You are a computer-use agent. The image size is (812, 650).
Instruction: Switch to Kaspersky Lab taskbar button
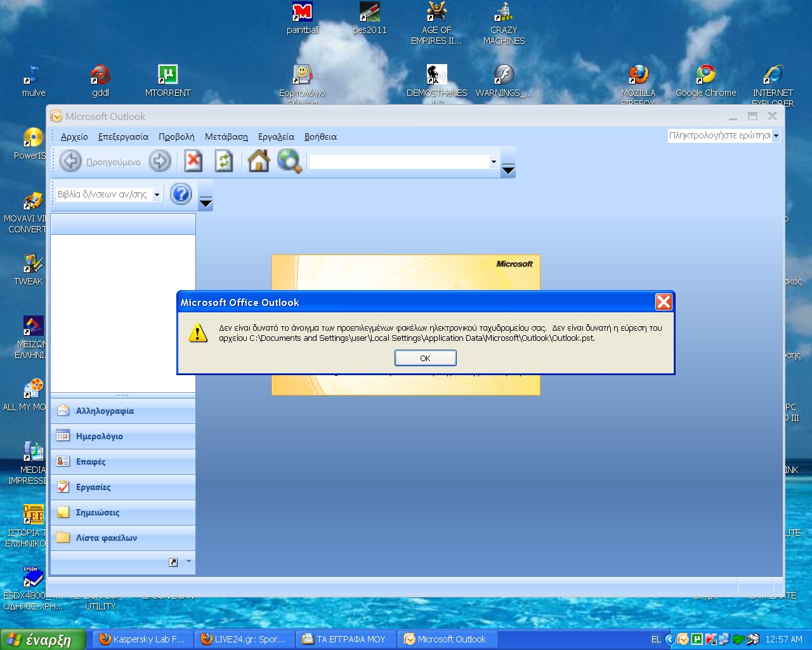pyautogui.click(x=143, y=639)
